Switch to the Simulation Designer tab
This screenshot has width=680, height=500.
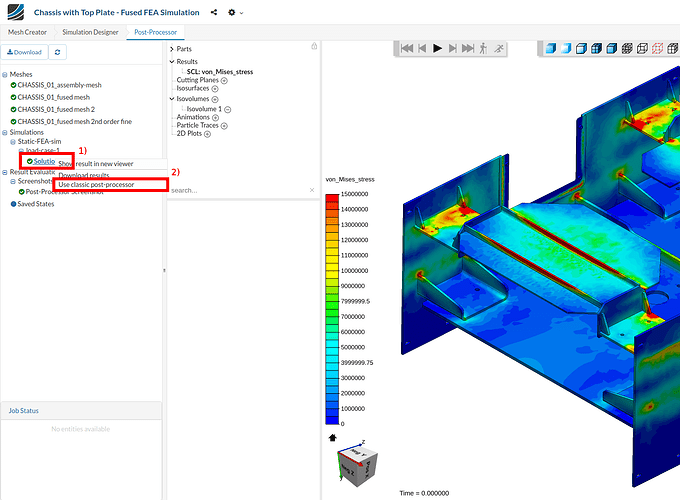tap(90, 32)
